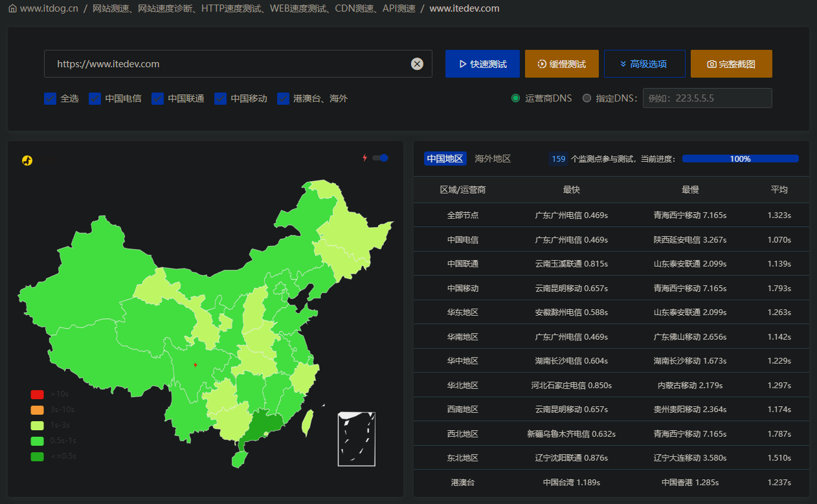Screen dimensions: 817x504
Task: Click the red lightning bolt icon
Action: click(364, 158)
